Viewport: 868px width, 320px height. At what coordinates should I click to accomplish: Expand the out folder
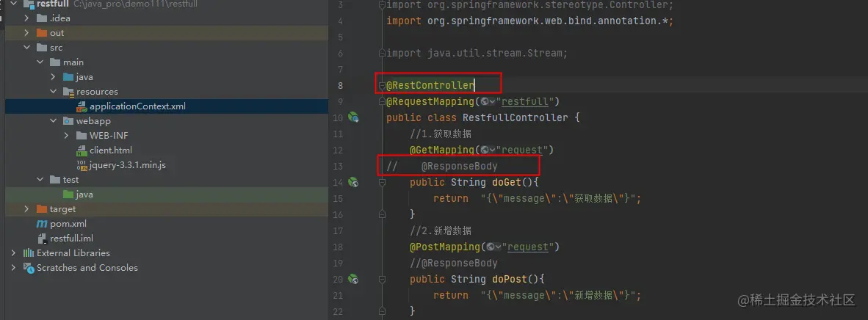click(x=26, y=33)
